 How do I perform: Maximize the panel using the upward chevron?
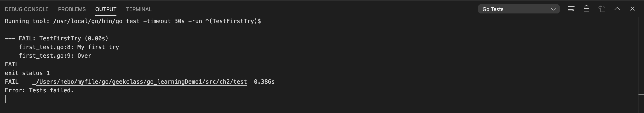pos(617,9)
